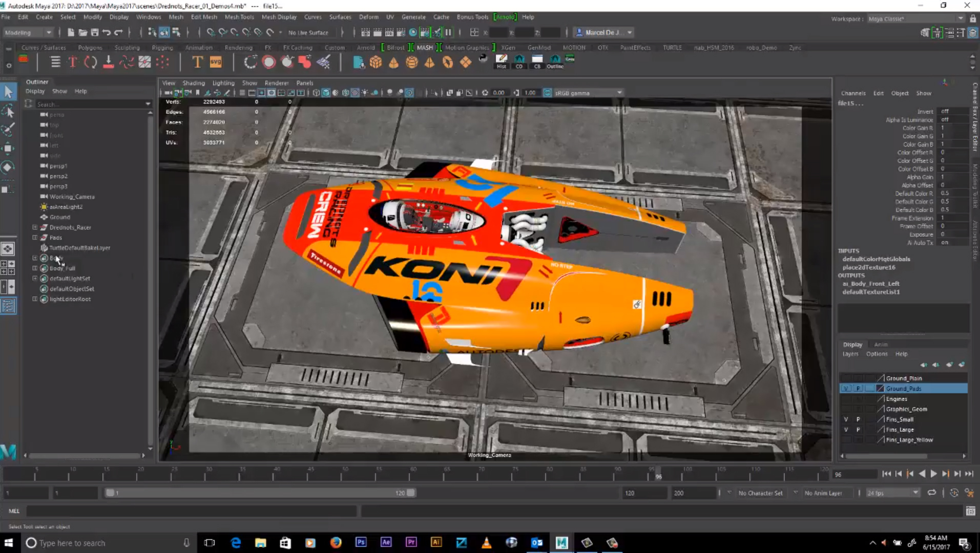Expand the Pads node in Outliner
This screenshot has height=553, width=980.
pos(35,237)
